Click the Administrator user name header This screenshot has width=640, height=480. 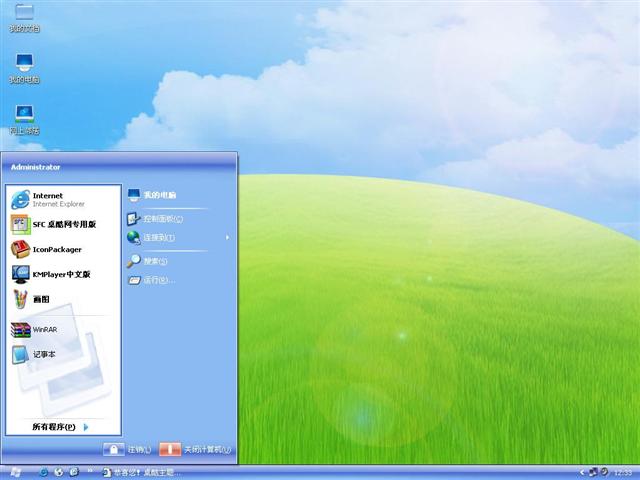[x=36, y=167]
